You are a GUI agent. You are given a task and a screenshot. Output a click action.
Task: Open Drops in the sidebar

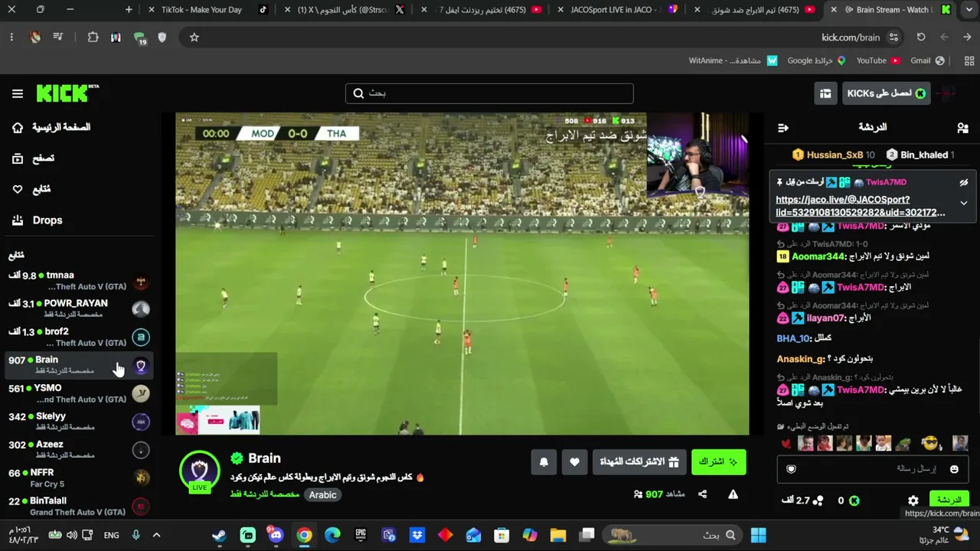pos(37,220)
